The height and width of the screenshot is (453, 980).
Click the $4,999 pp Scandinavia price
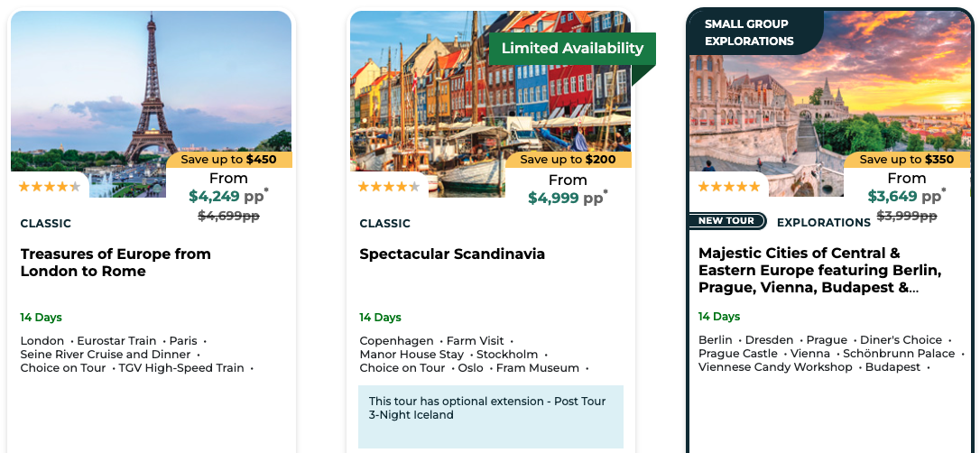click(566, 198)
